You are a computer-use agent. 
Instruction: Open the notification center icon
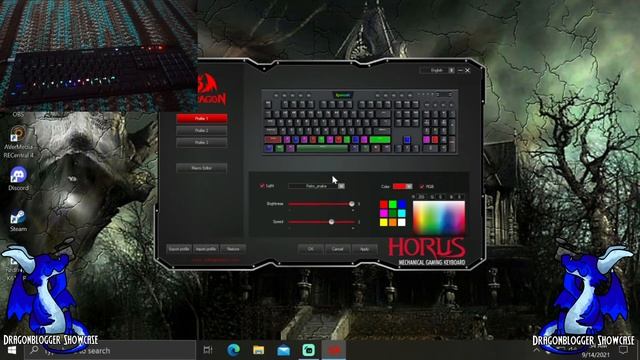(623, 350)
